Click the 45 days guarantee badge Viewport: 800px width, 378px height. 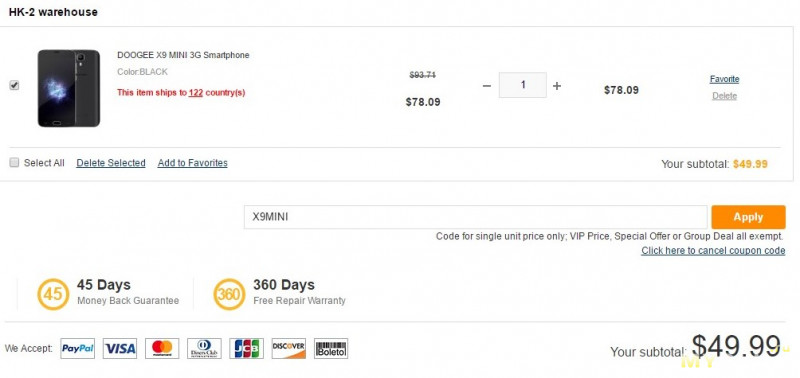[53, 294]
